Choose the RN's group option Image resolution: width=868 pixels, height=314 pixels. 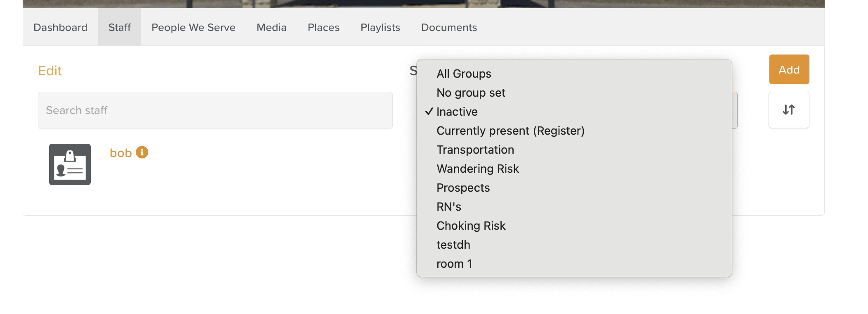click(449, 207)
